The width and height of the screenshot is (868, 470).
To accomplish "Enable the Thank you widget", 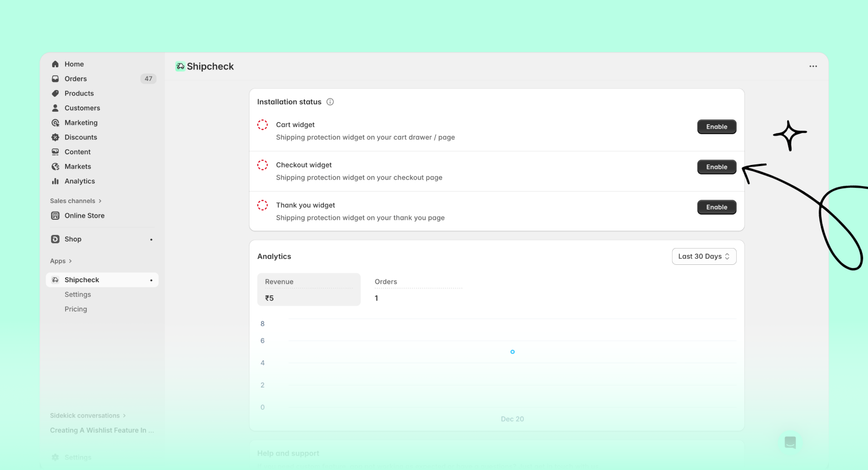I will pyautogui.click(x=717, y=207).
